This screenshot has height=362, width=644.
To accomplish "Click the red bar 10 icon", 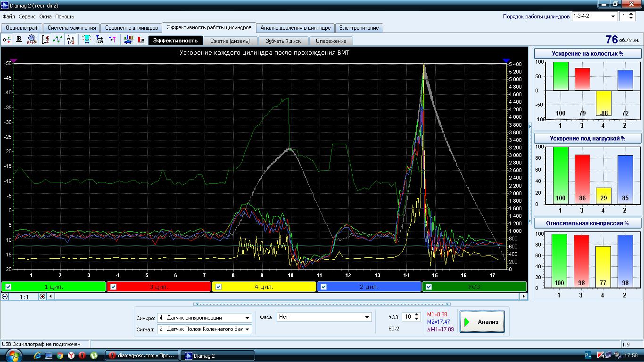I will [141, 40].
